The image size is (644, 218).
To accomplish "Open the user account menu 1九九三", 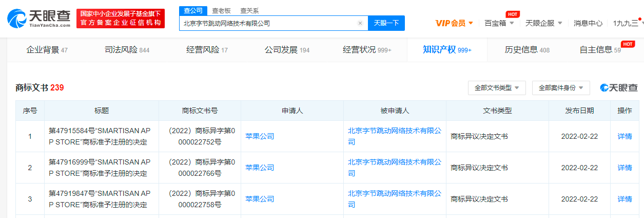I will click(x=628, y=23).
